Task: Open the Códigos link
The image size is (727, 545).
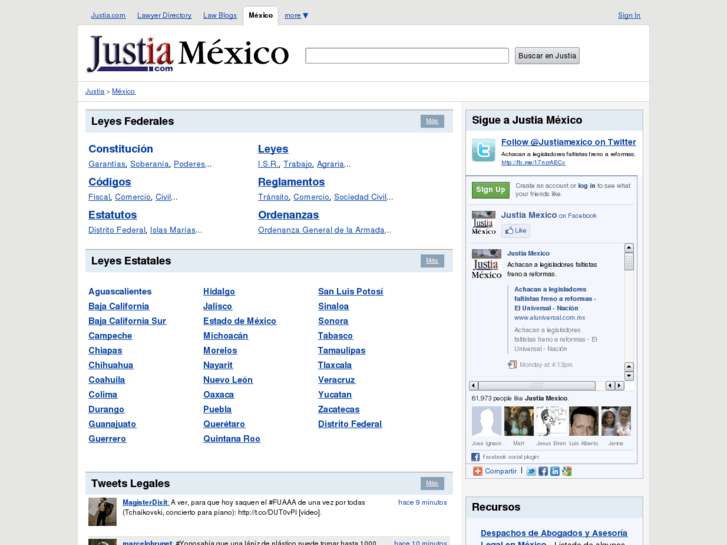Action: click(x=110, y=182)
